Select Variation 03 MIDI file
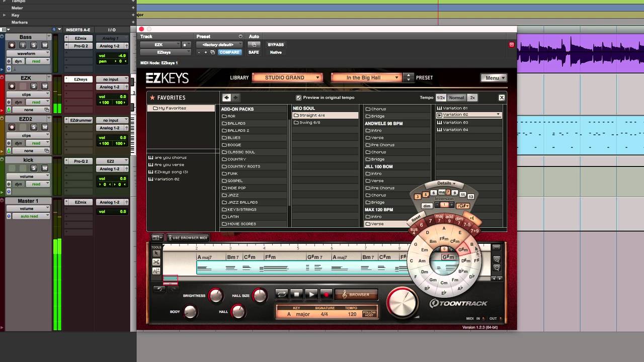The image size is (644, 362). coord(469,122)
